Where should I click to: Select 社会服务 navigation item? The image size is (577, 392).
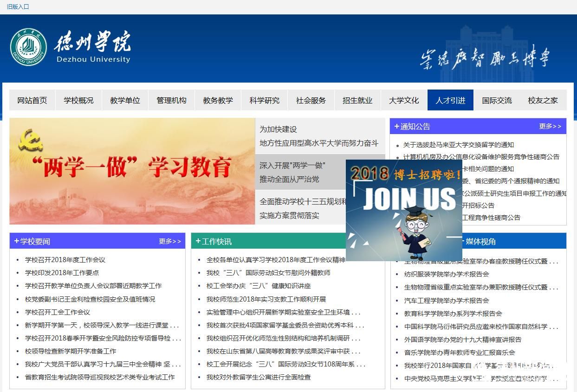311,100
